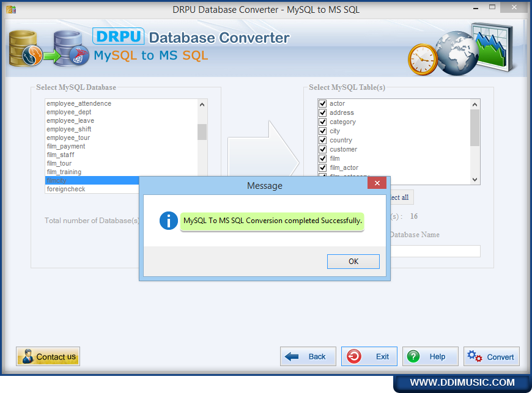This screenshot has width=532, height=393.
Task: Uncheck the category table checkbox
Action: click(322, 122)
